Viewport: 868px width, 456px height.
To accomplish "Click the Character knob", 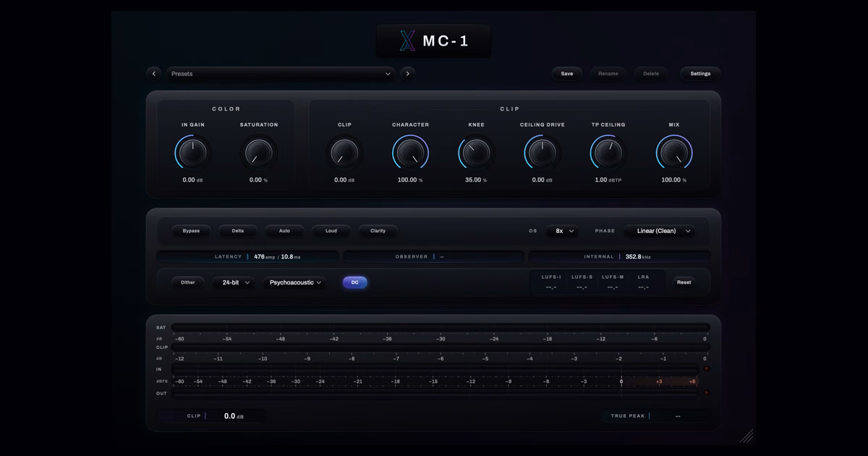I will pyautogui.click(x=410, y=153).
